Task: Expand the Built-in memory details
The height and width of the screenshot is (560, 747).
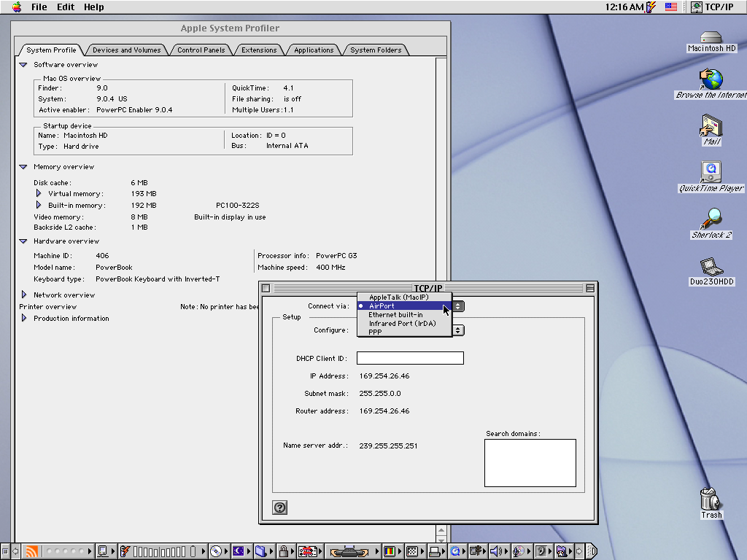Action: 39,205
